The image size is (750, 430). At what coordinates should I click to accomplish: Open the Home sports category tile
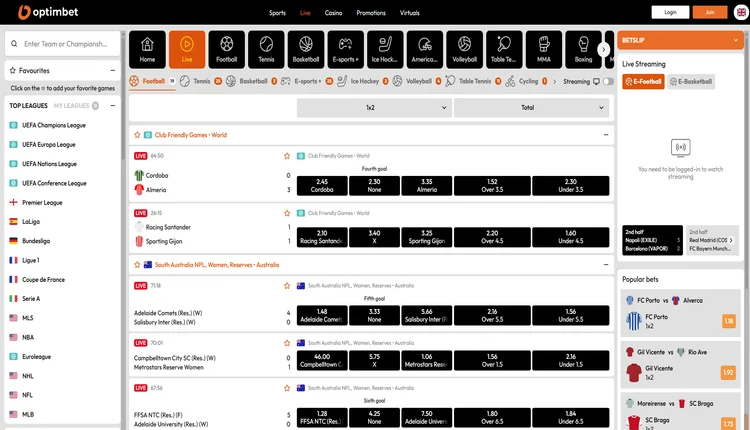(x=147, y=50)
